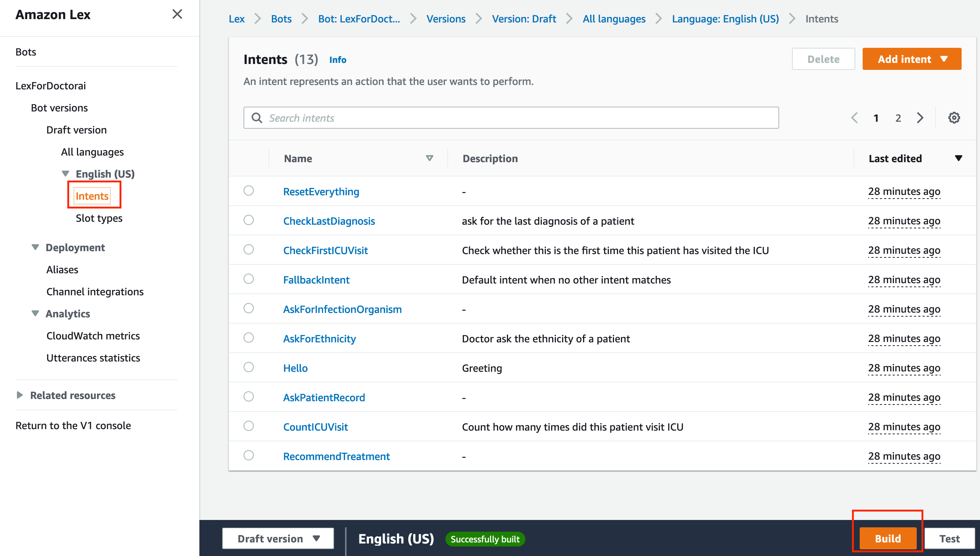The width and height of the screenshot is (980, 556).
Task: Select the FallbackIntent radio button
Action: point(249,279)
